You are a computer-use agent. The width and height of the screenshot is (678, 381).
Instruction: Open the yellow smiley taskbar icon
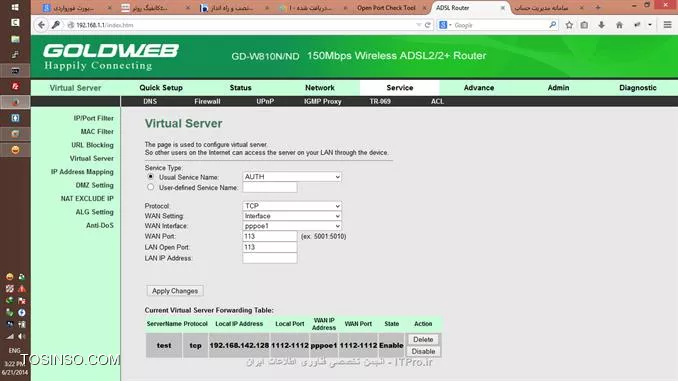15,150
